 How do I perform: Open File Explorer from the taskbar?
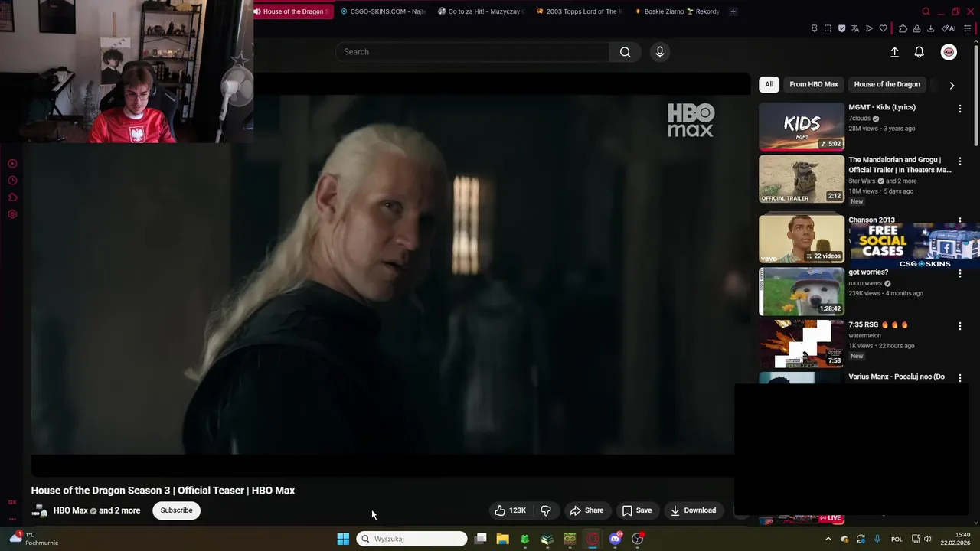[x=502, y=539]
